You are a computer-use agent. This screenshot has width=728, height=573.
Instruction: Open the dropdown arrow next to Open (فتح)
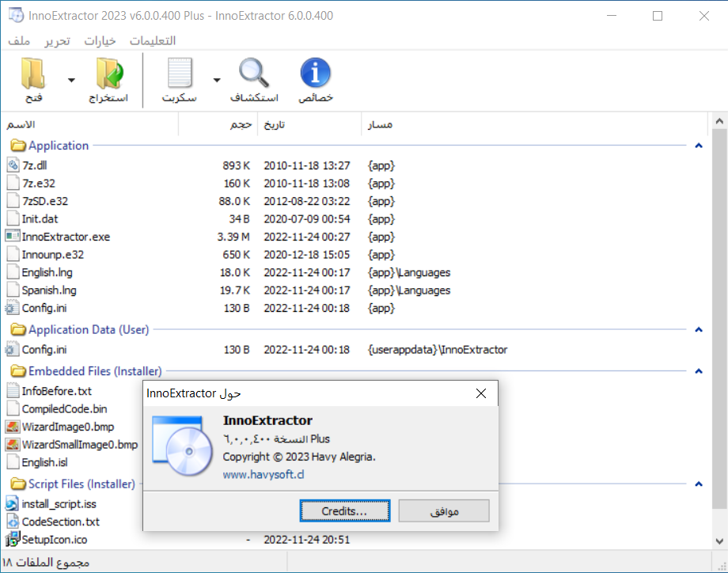point(71,81)
